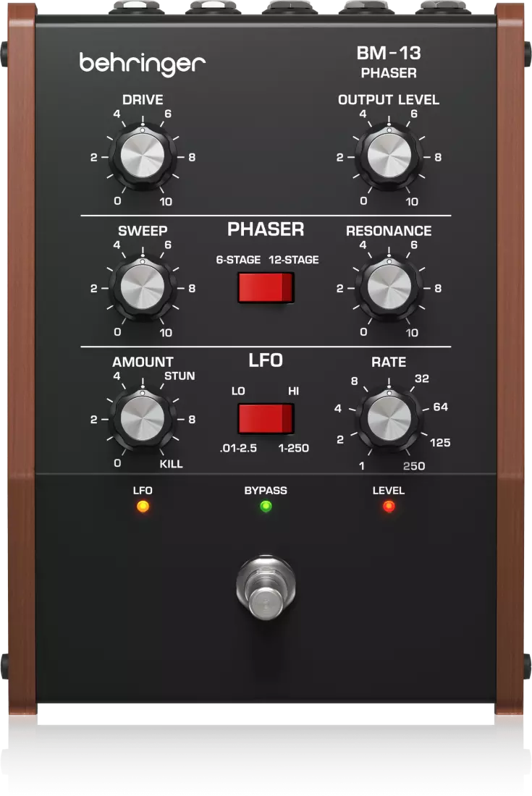Viewport: 532px width, 796px height.
Task: Click the 8 marking on the SWEEP dial
Action: [x=192, y=288]
